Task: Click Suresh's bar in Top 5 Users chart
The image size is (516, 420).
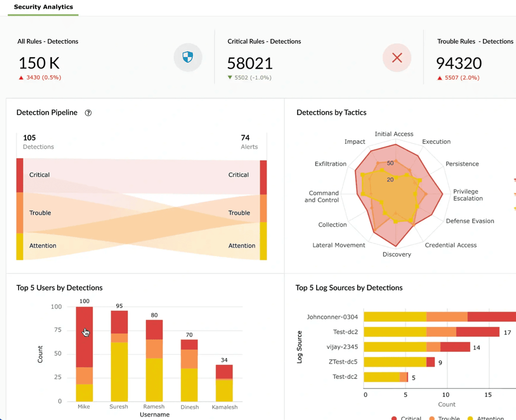Action: click(x=119, y=356)
